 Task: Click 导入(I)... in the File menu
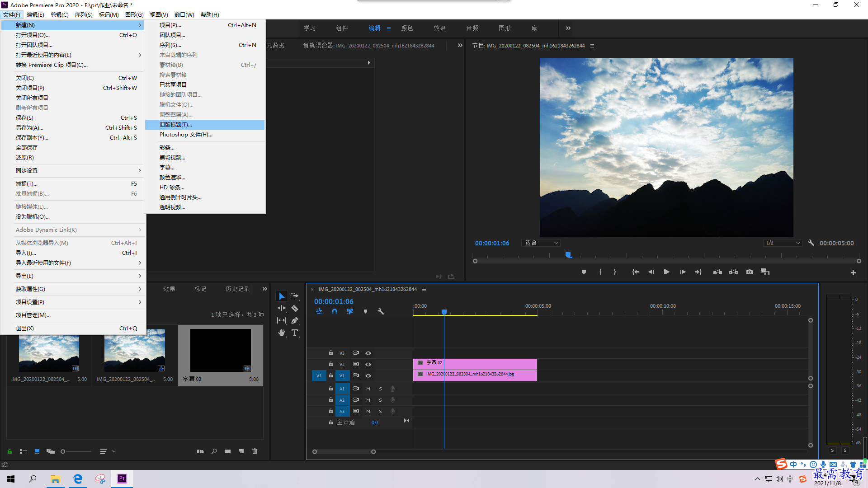(73, 253)
